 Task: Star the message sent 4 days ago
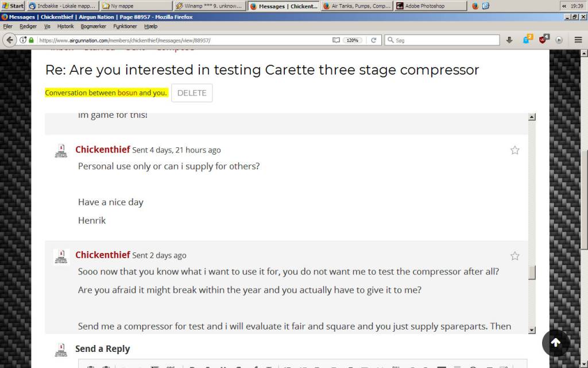[x=515, y=150]
